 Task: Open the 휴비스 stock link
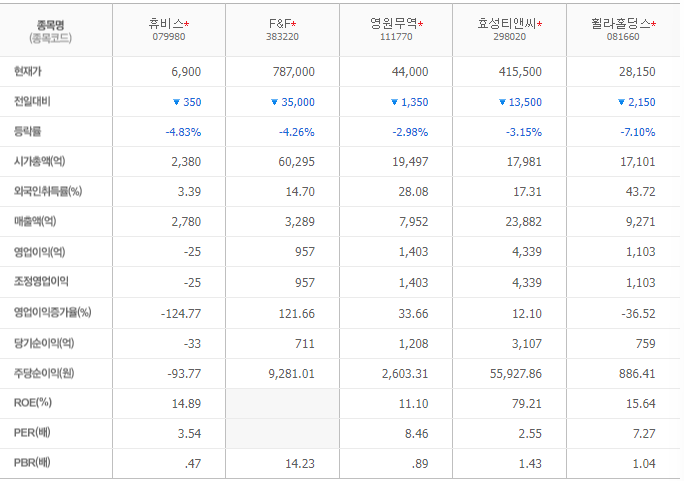coord(166,24)
